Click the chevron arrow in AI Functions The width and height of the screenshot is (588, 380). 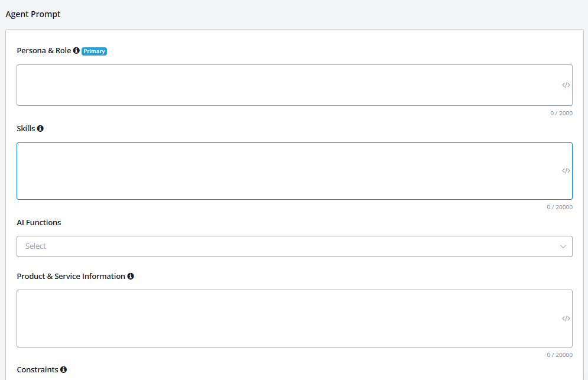(563, 246)
